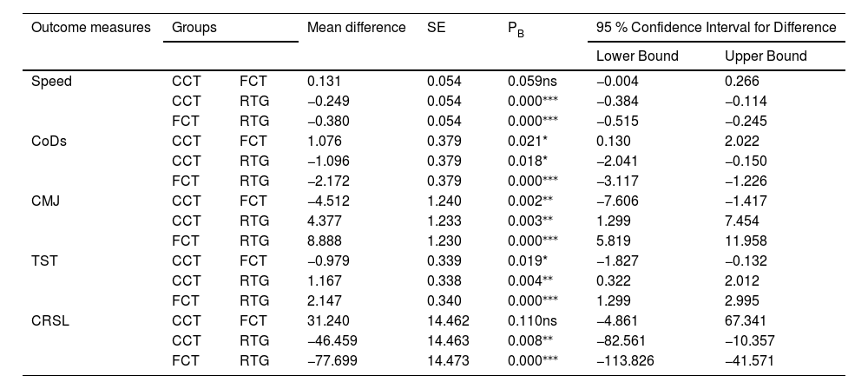This screenshot has height=389, width=868.
Task: Click the Upper Bound subheader
Action: (766, 56)
